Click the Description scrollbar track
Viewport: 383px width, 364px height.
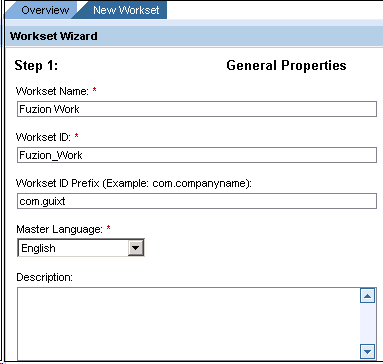367,323
